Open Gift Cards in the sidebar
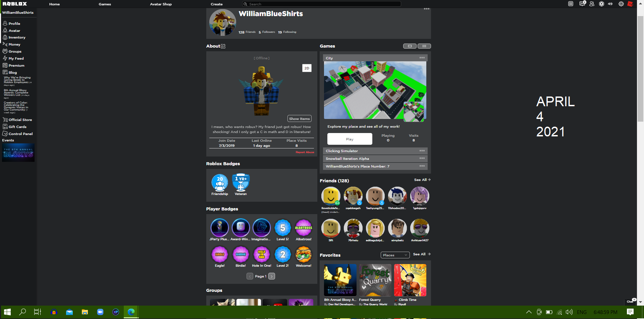The width and height of the screenshot is (644, 319). (14, 127)
